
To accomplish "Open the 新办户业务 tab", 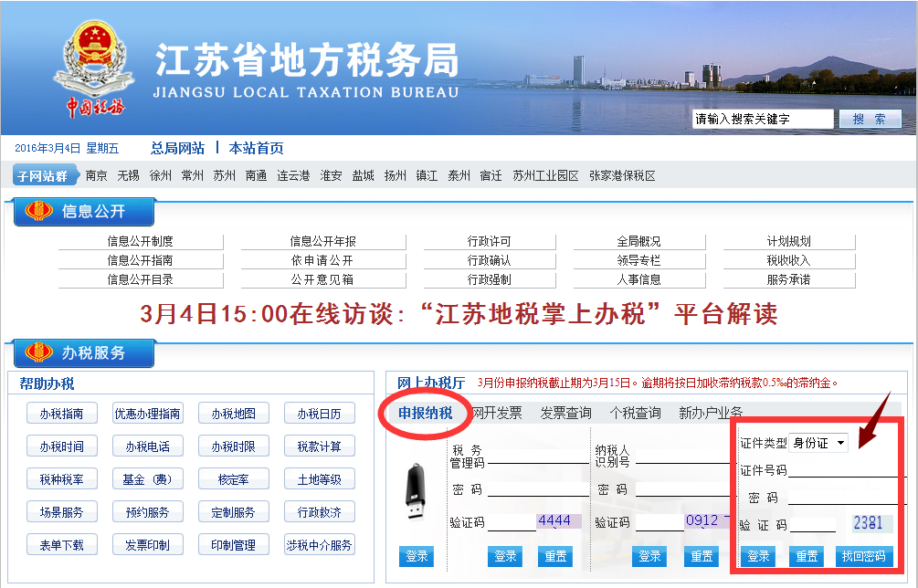I will 711,413.
